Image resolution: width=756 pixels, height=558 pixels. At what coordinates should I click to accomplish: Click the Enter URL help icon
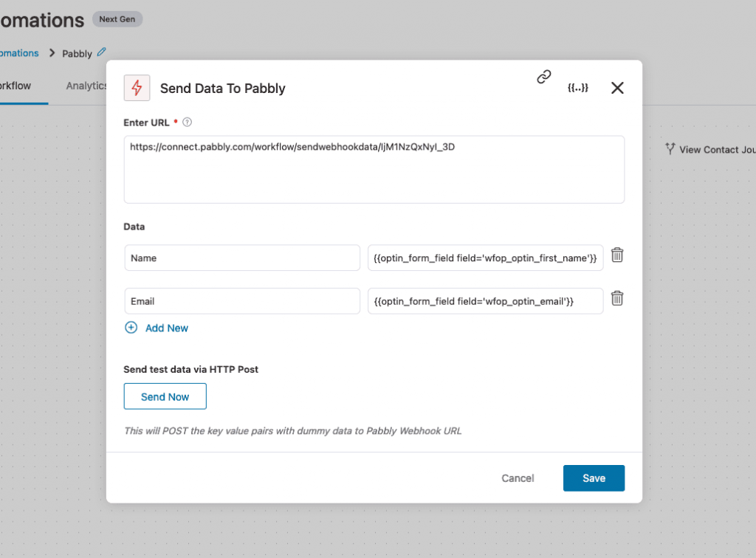click(x=187, y=123)
